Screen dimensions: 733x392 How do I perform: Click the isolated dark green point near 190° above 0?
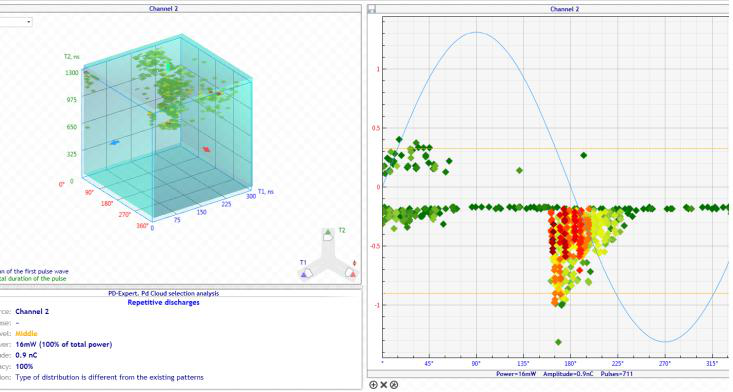pyautogui.click(x=583, y=155)
